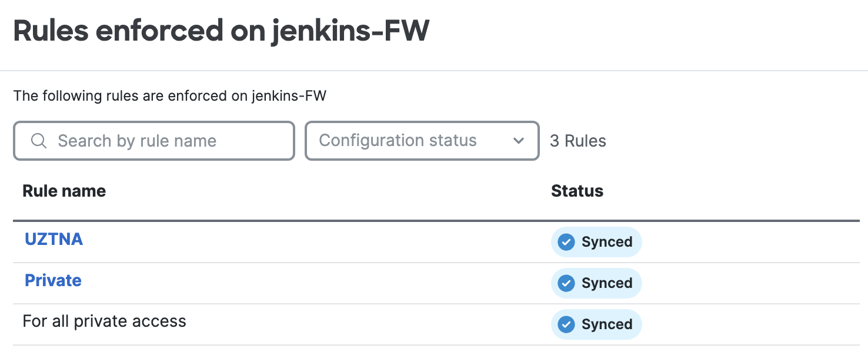Click the Synced label on UZTNA row

[607, 242]
